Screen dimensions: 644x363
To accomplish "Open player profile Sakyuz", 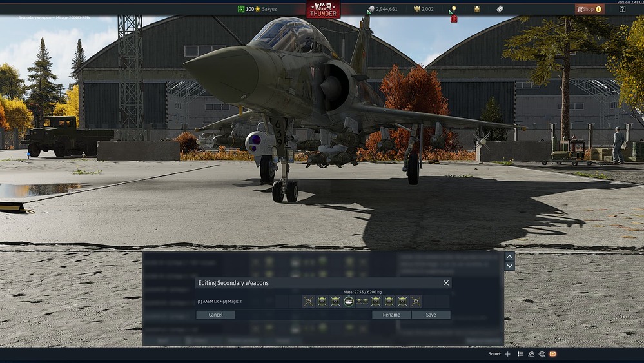I will [269, 9].
